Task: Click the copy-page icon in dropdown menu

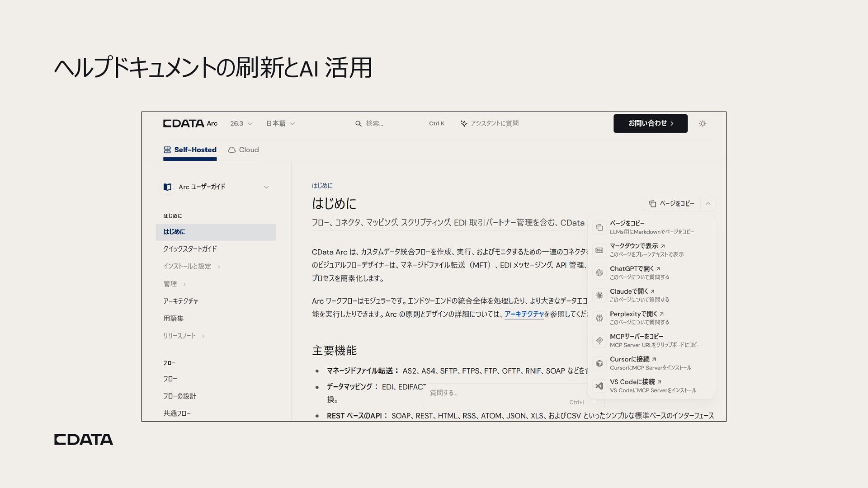Action: point(599,227)
